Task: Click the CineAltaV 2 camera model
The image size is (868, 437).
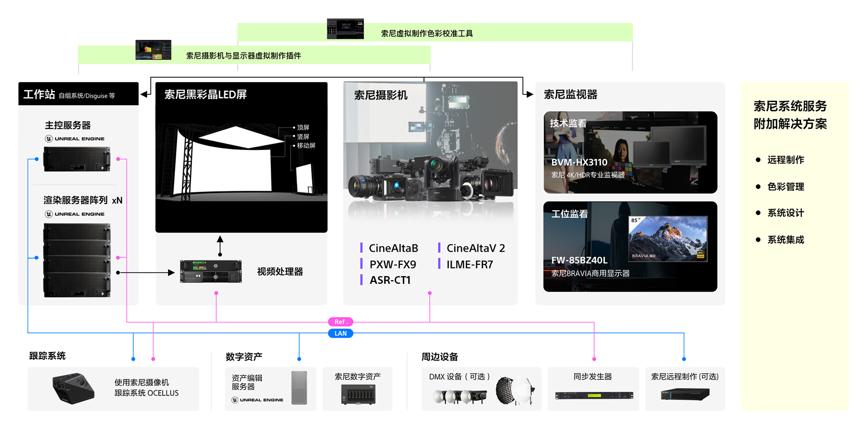Action: tap(476, 248)
